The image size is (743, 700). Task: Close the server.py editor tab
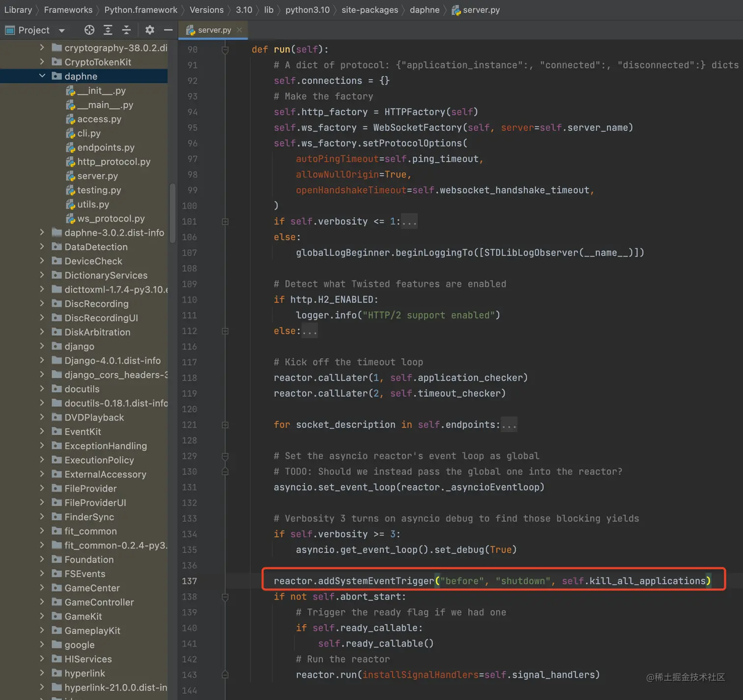point(239,30)
